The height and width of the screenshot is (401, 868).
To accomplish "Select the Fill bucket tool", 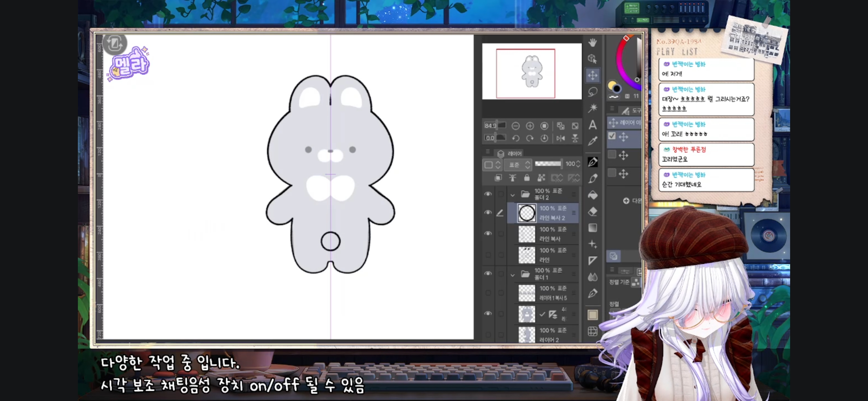I will [x=592, y=195].
